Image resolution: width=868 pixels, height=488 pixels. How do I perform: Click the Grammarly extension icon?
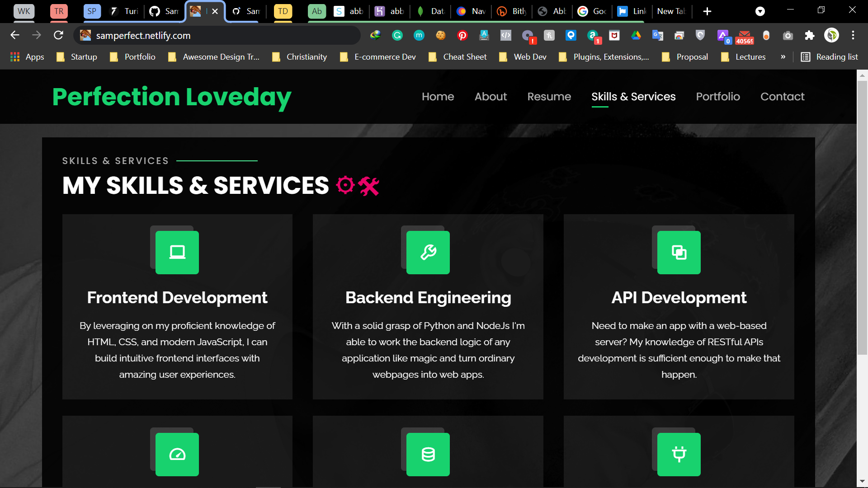(397, 35)
